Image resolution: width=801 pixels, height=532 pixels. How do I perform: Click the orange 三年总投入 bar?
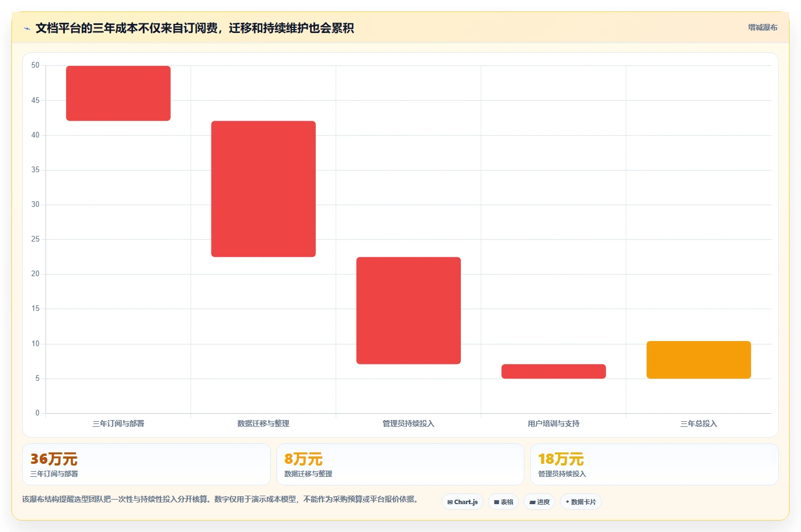pyautogui.click(x=699, y=360)
